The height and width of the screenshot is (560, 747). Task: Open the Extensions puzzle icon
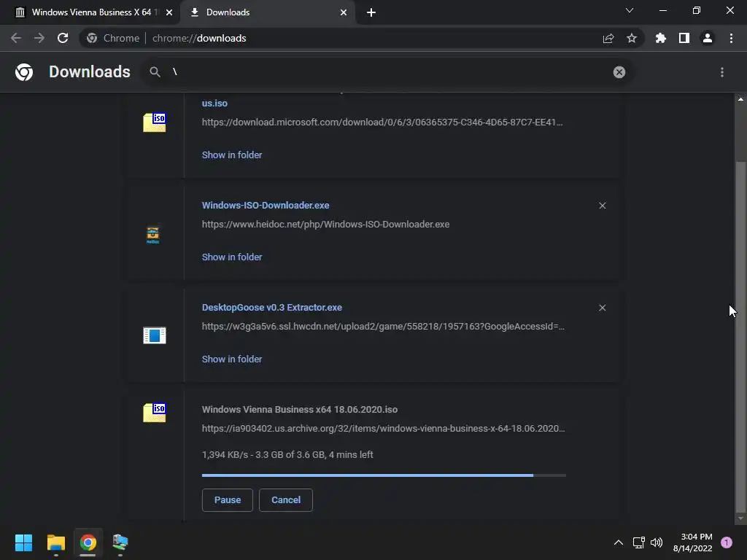click(x=661, y=38)
